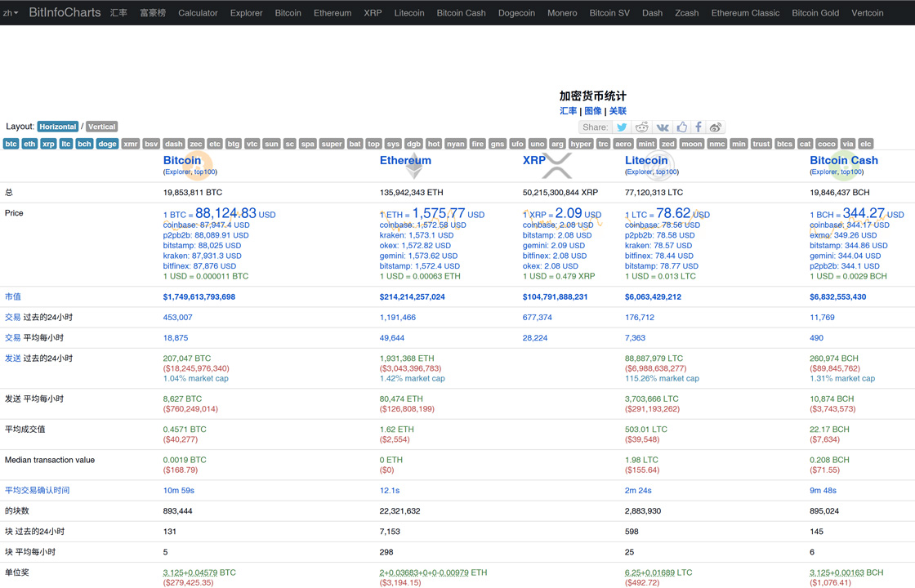The height and width of the screenshot is (588, 915).
Task: Enable the bsv coin tag
Action: tap(151, 144)
